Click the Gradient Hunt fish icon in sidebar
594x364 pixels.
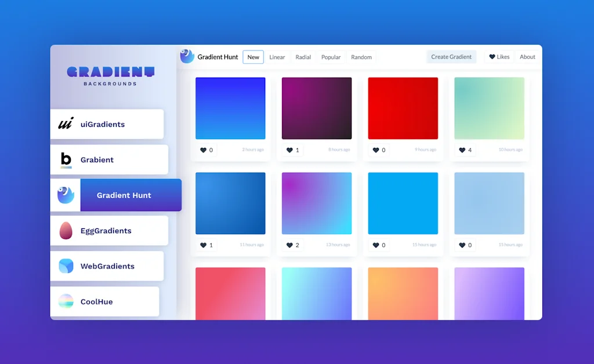65,195
